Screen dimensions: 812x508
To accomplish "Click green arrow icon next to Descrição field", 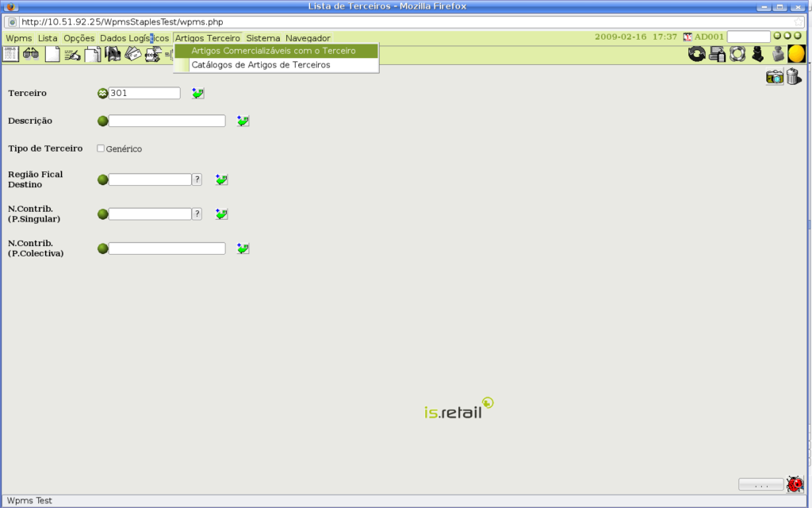I will [243, 121].
